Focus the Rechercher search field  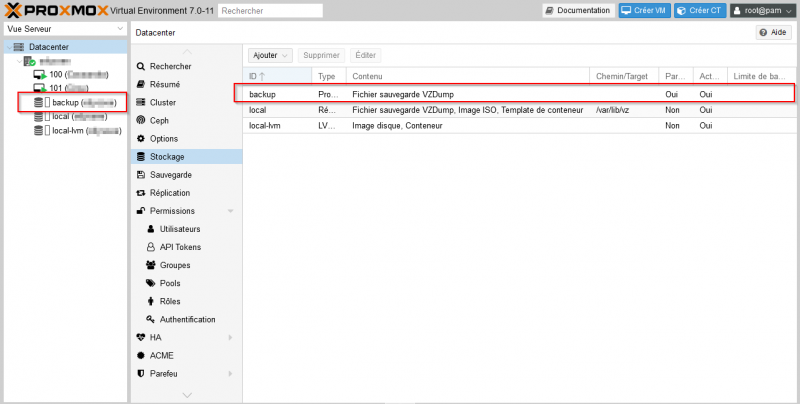point(270,10)
